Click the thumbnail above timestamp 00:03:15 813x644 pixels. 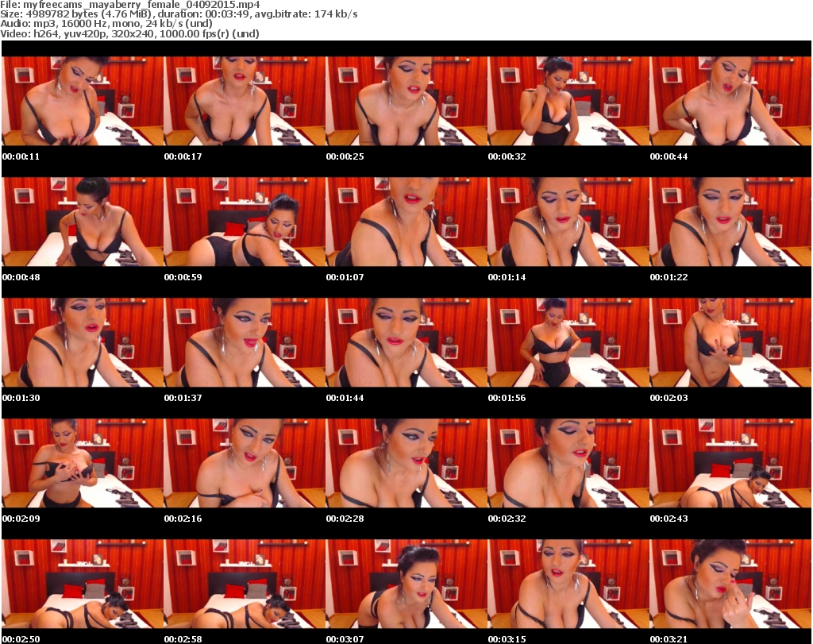(x=568, y=584)
